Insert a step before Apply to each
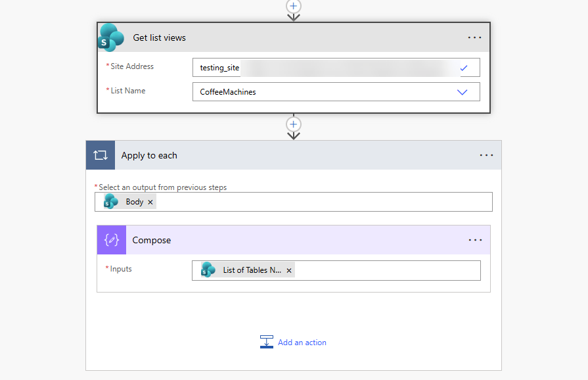Image resolution: width=588 pixels, height=380 pixels. tap(294, 124)
